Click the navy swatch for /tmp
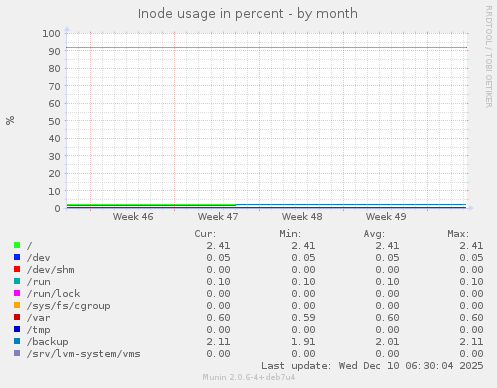Screen dimensions: 497x388 17,329
